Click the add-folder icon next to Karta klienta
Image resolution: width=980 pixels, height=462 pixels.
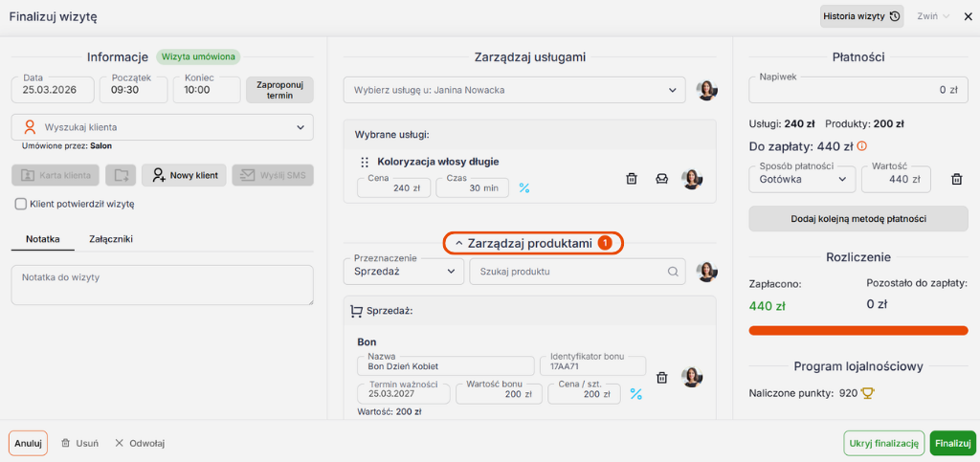pyautogui.click(x=121, y=175)
